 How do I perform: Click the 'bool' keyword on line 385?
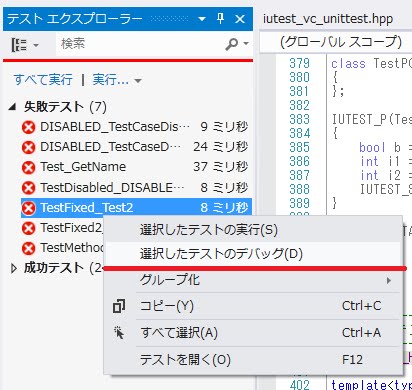[372, 147]
